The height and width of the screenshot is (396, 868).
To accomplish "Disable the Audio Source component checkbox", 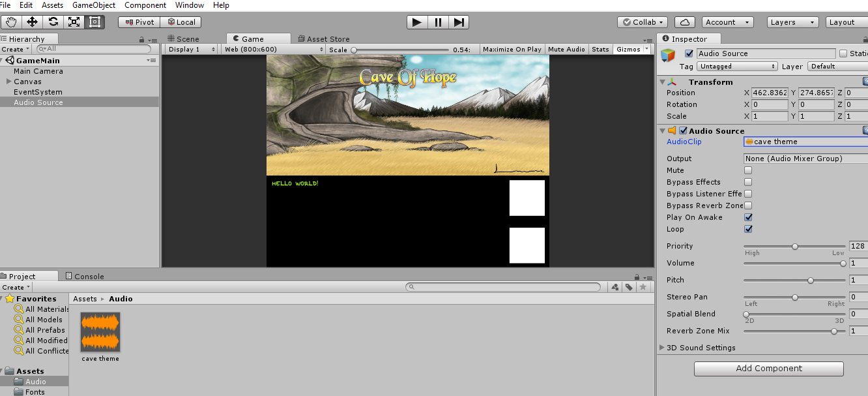I will (683, 130).
